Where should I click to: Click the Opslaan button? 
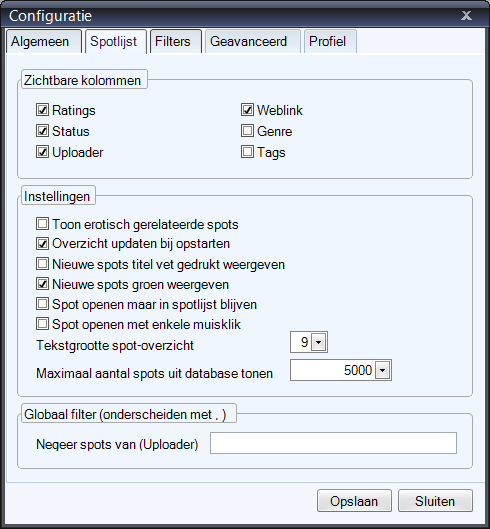(x=354, y=501)
